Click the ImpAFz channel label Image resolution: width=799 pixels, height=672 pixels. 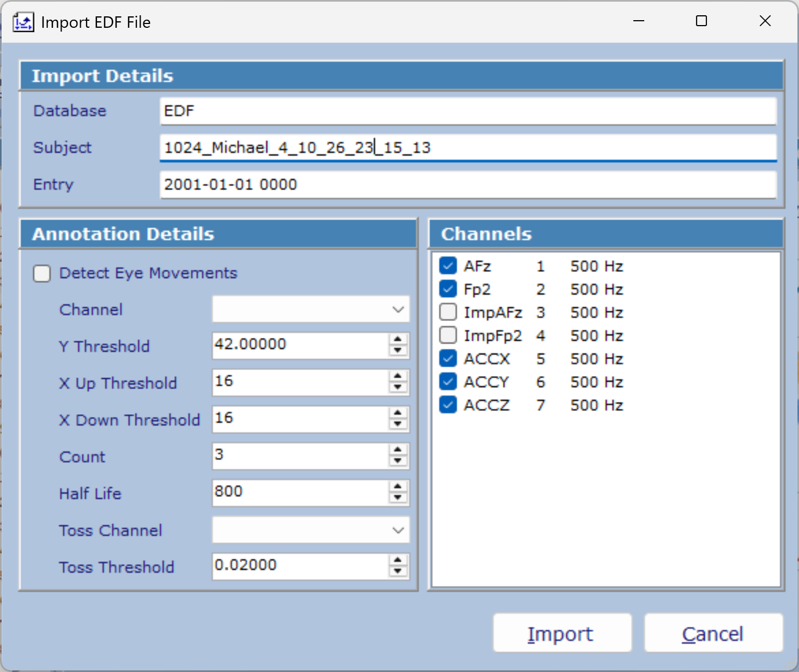(x=493, y=313)
